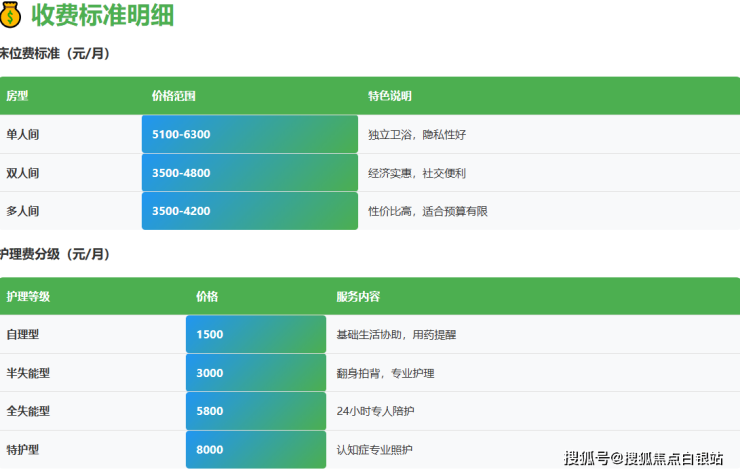Select the 独立卫浴，隐私性好 description text
Image resolution: width=740 pixels, height=474 pixels.
[x=416, y=134]
